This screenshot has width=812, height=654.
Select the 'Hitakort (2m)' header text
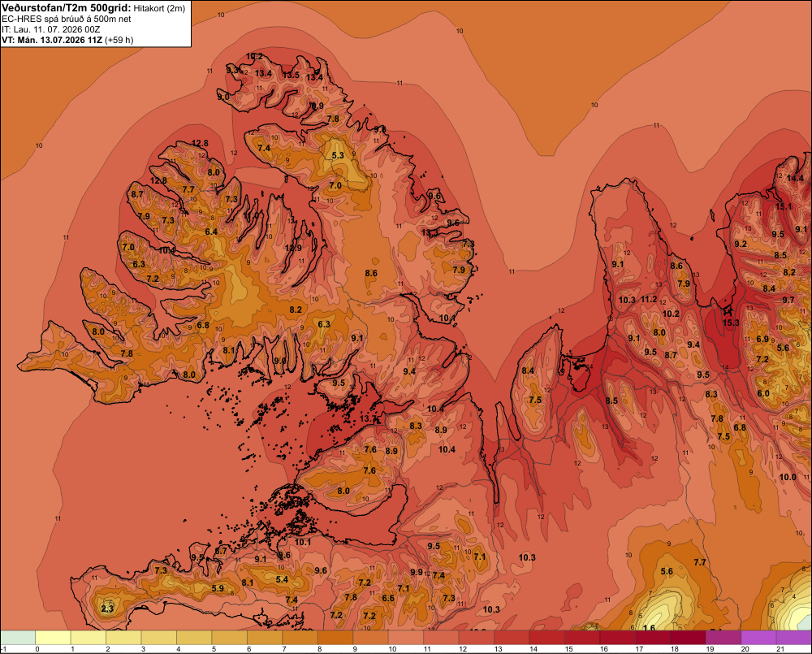point(159,8)
